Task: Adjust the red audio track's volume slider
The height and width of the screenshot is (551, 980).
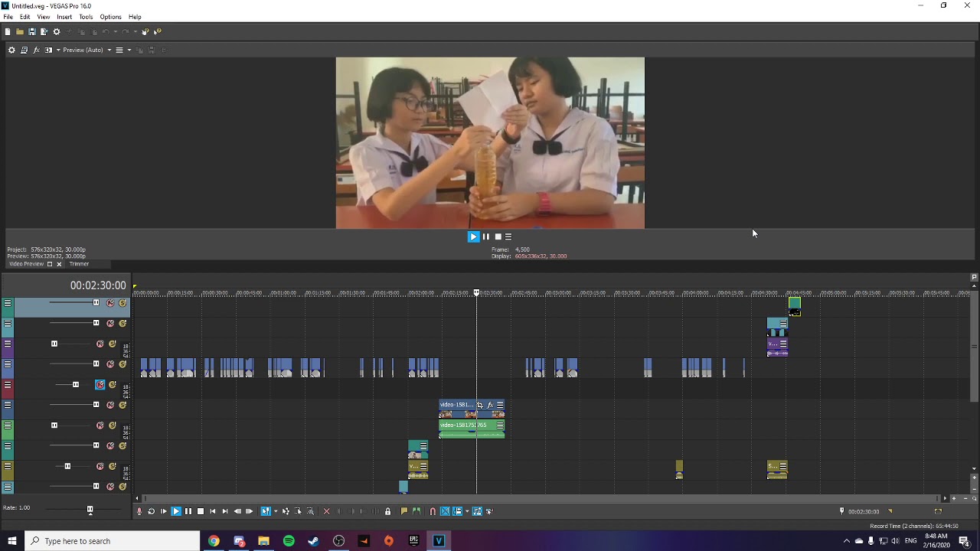Action: pyautogui.click(x=75, y=384)
